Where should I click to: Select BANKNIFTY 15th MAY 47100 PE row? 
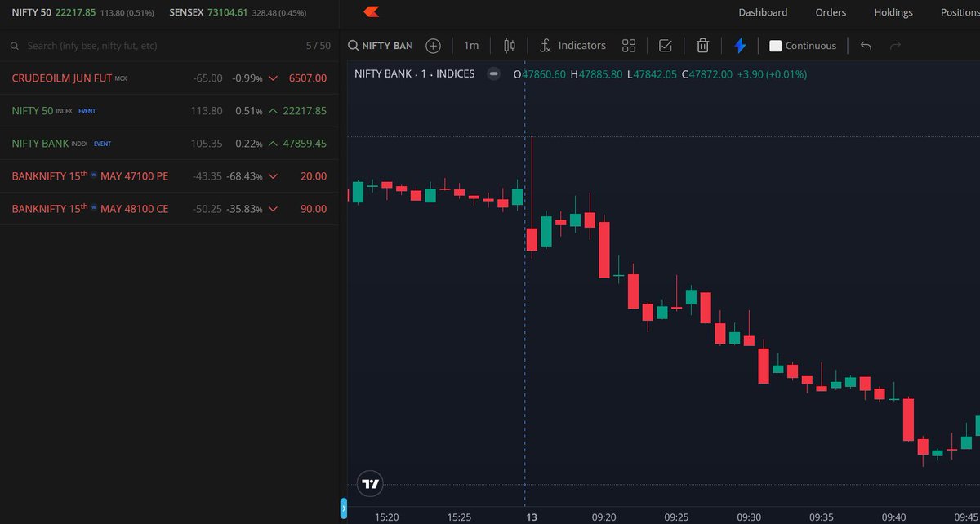169,176
